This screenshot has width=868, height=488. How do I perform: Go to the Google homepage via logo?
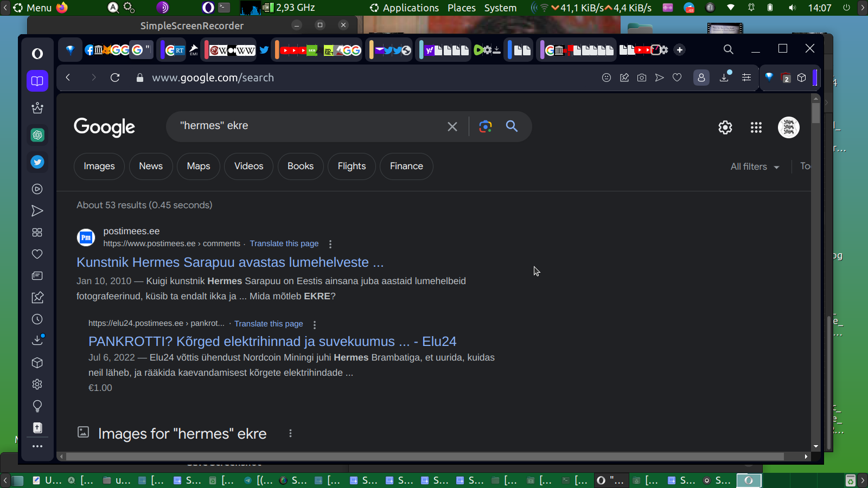(x=105, y=127)
